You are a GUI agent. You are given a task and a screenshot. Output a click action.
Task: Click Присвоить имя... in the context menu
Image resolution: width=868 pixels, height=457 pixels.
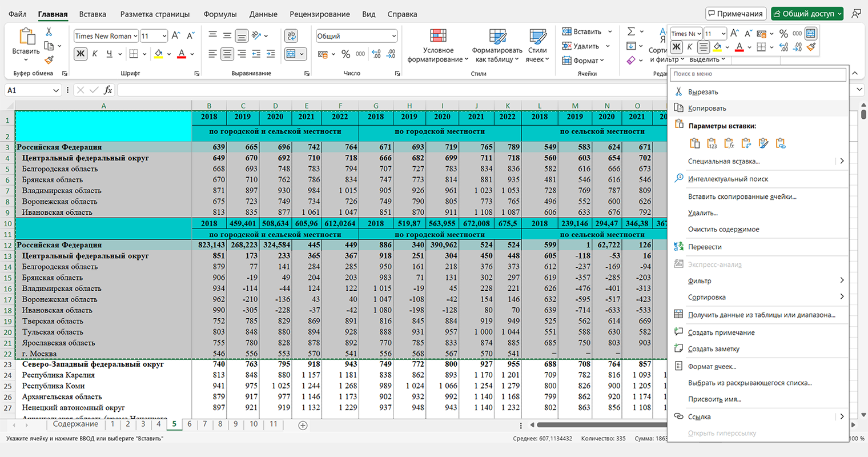click(757, 399)
